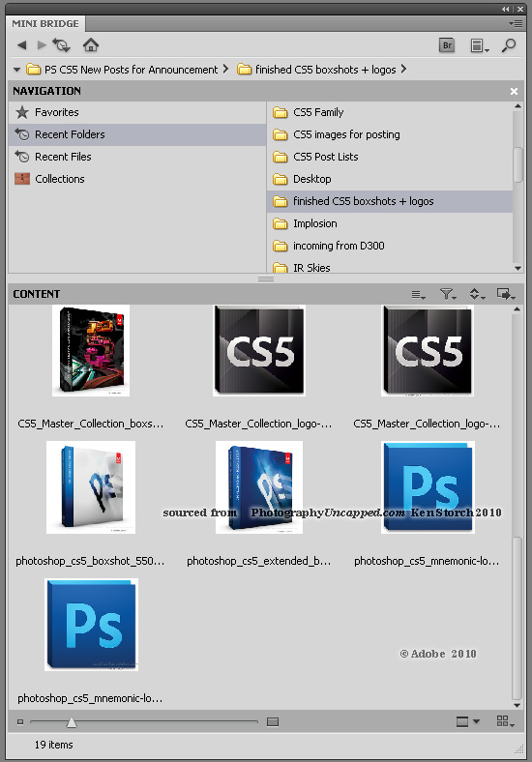
Task: Open finished CS5 boxshots + logos breadcrumb
Action: coord(316,70)
